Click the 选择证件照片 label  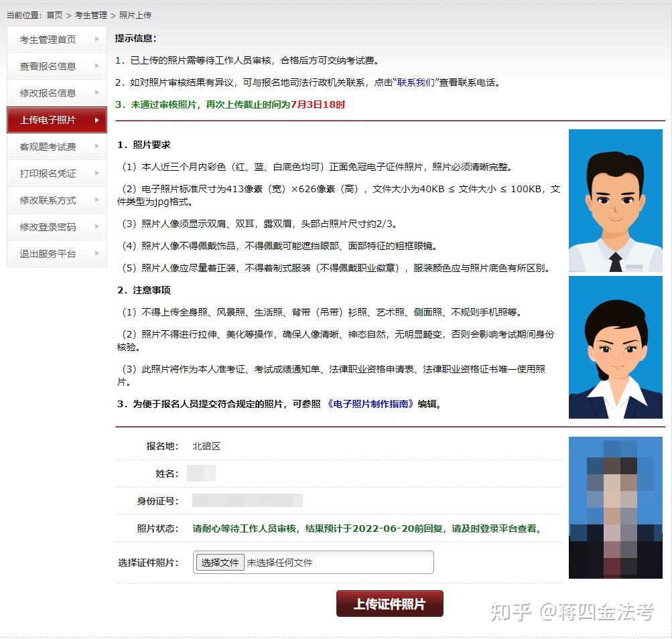pos(148,563)
